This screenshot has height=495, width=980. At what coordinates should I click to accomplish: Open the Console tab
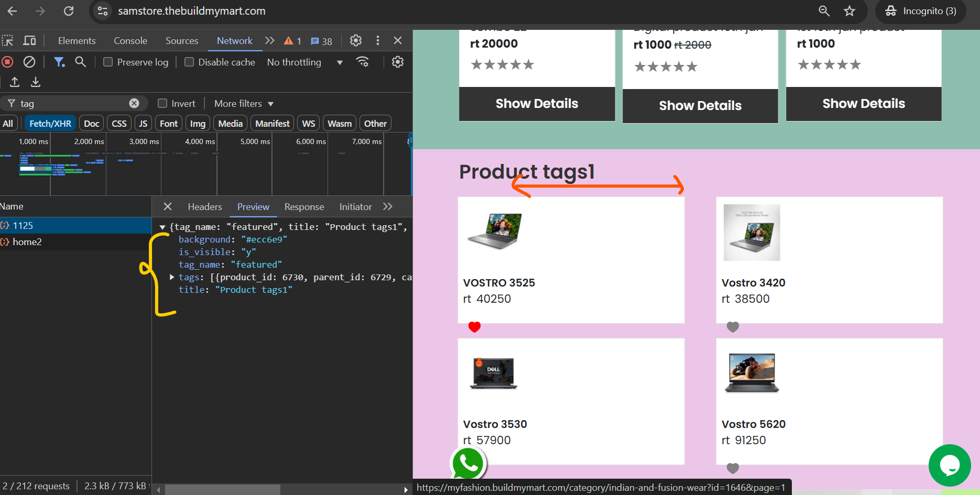[x=130, y=40]
